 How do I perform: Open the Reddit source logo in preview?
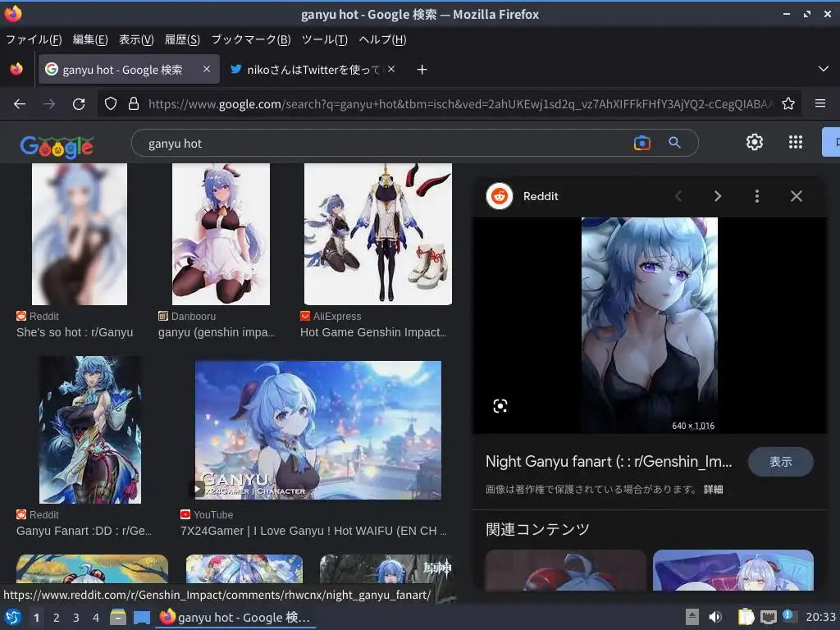click(500, 196)
